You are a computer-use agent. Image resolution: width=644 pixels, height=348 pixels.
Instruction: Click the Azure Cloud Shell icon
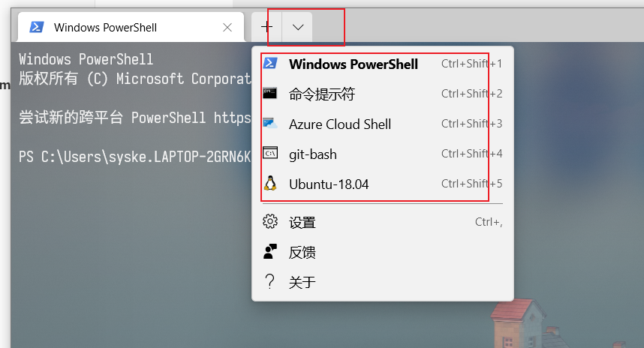click(270, 123)
